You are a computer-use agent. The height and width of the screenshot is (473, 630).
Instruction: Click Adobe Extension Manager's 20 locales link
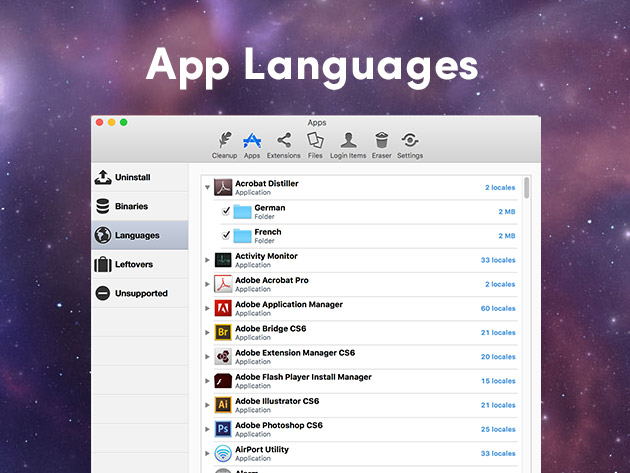point(498,356)
